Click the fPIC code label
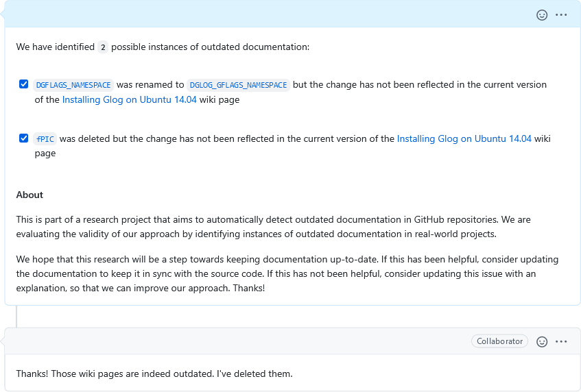Screen dimensions: 581x392 pos(45,139)
